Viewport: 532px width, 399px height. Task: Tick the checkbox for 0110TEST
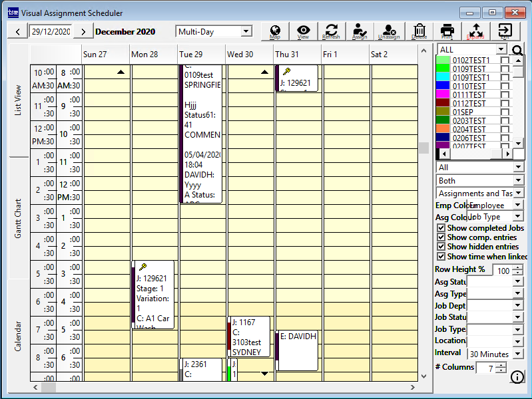tap(505, 86)
